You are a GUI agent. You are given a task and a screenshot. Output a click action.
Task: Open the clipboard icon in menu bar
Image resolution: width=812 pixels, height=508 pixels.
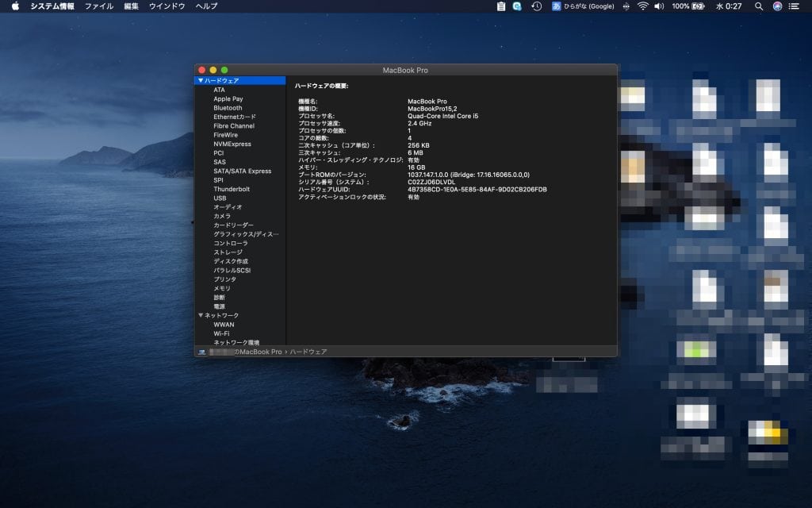click(x=501, y=6)
